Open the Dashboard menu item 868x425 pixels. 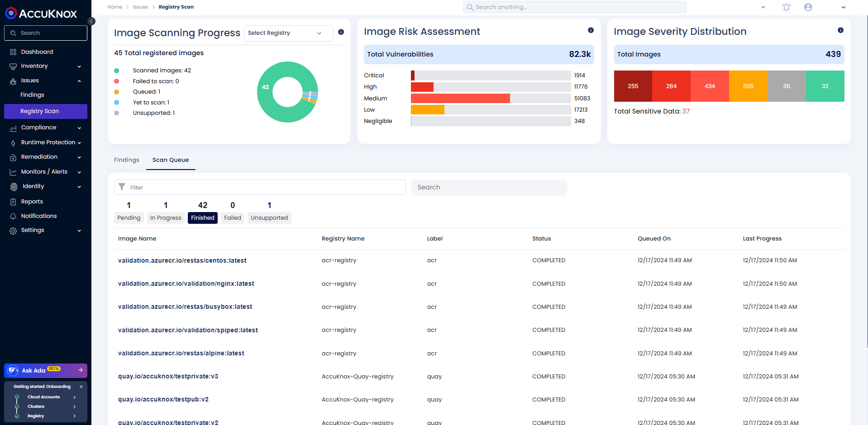[37, 52]
